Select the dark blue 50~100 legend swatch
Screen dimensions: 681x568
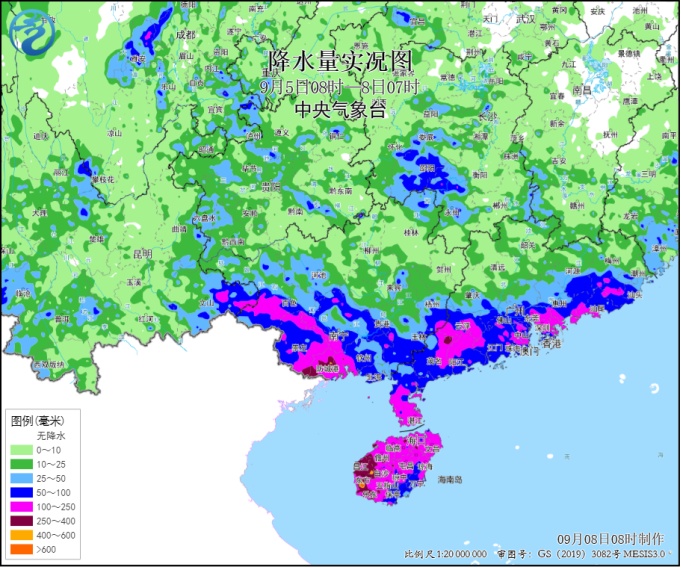20,493
